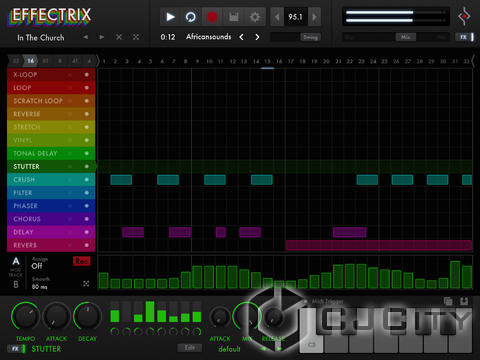Open the In The Church preset list
The width and height of the screenshot is (480, 360).
point(41,38)
